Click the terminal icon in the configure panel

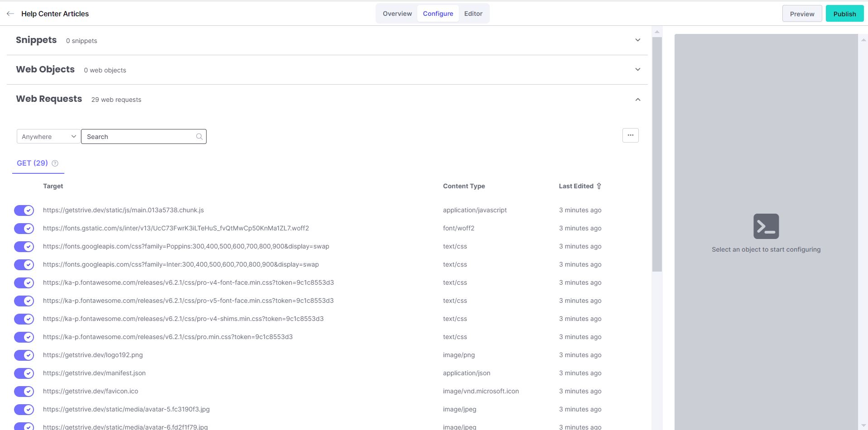coord(766,226)
